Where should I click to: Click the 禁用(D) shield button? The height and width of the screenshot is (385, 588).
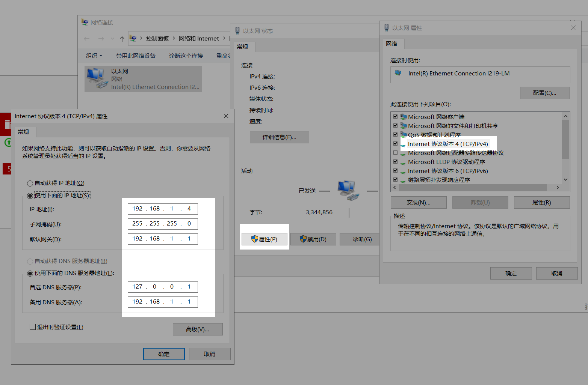pos(313,239)
